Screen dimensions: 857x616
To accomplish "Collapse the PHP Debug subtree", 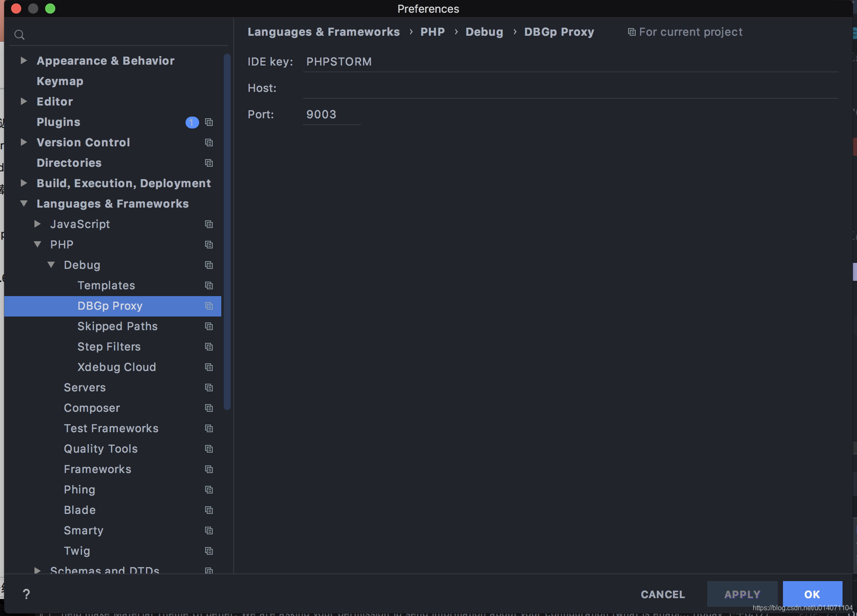I will pyautogui.click(x=51, y=265).
